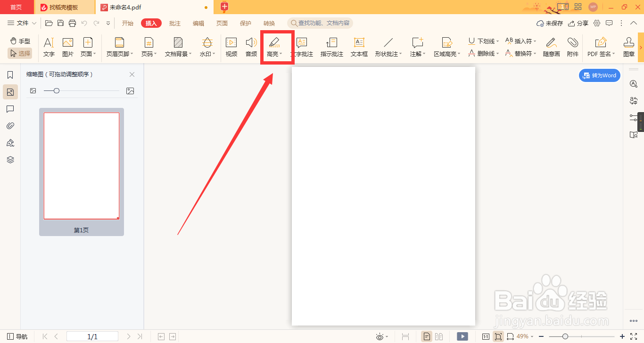This screenshot has height=343, width=644.
Task: Insert a 图章 stamp
Action: [629, 48]
